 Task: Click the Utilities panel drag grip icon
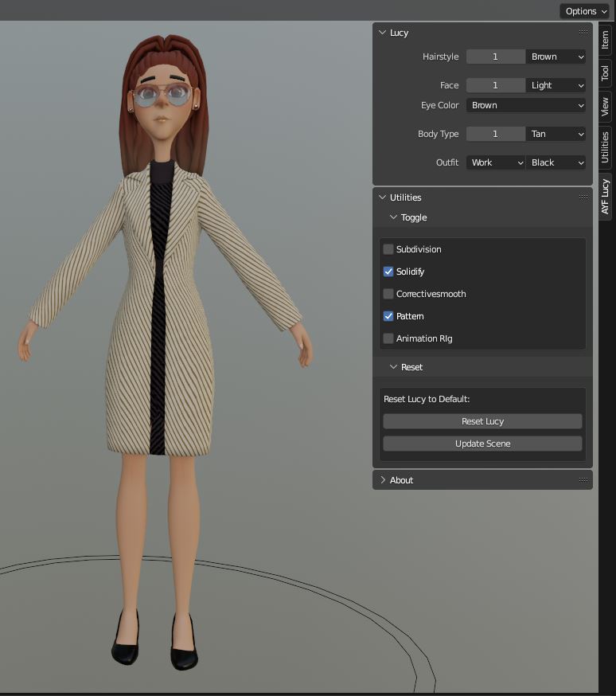click(x=583, y=197)
